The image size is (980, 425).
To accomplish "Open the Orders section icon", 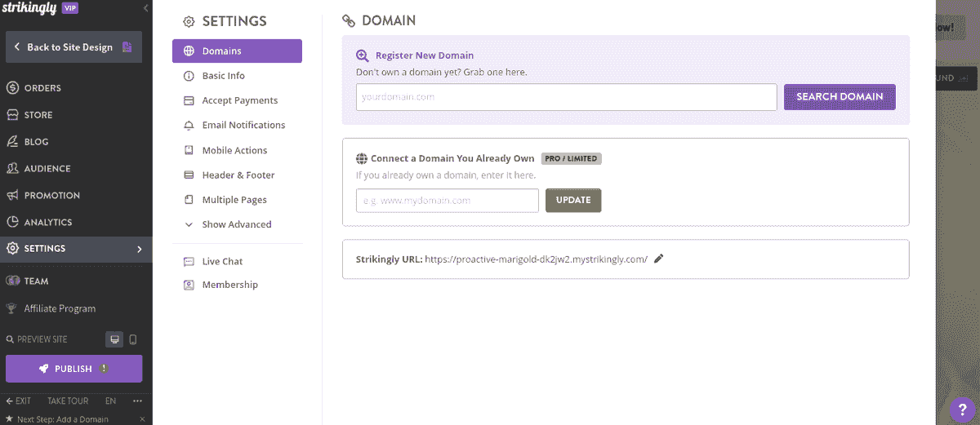I will tap(12, 88).
